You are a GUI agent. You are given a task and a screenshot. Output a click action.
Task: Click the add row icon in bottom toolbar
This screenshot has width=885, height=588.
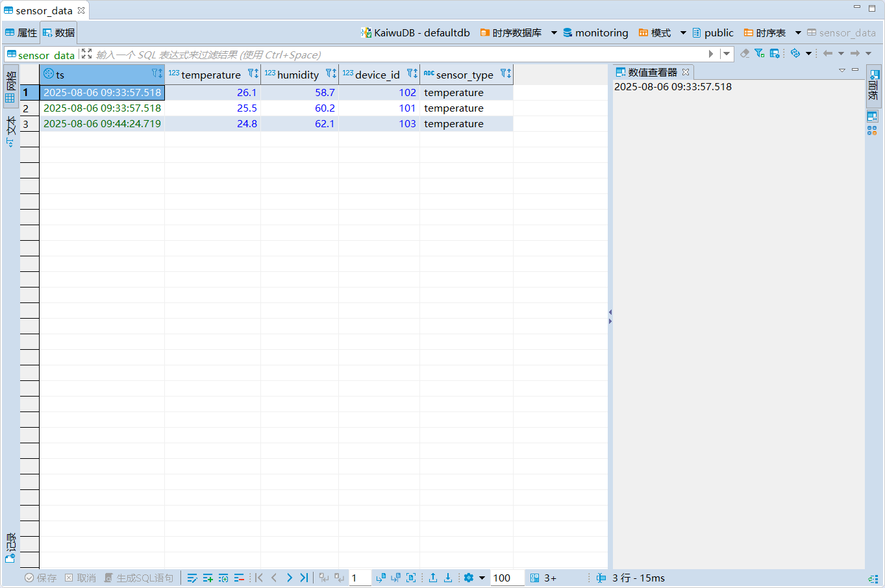pos(208,578)
